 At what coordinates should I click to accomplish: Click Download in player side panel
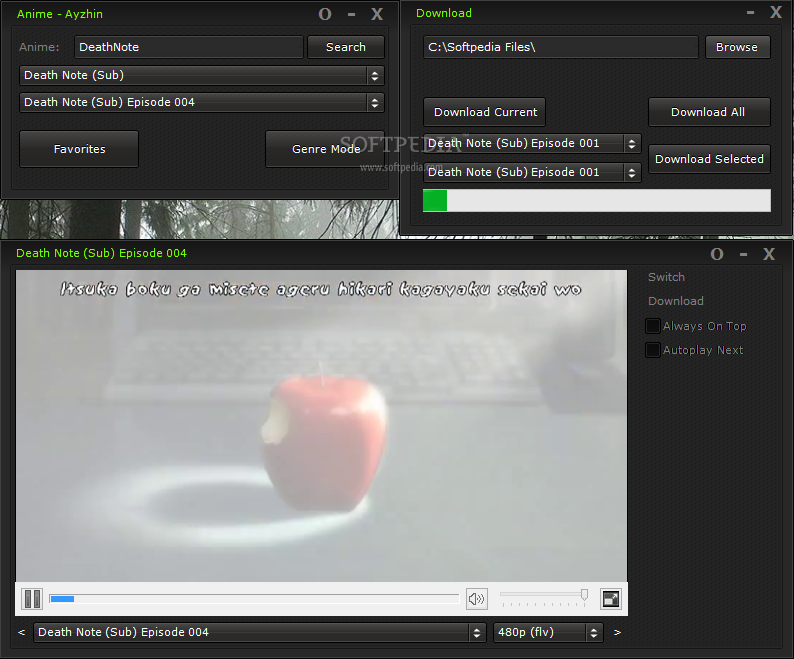coord(676,301)
